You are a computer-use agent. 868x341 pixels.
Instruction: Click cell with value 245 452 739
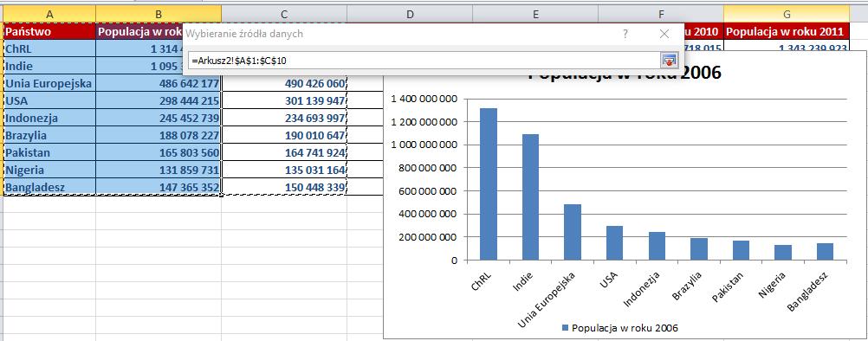159,118
